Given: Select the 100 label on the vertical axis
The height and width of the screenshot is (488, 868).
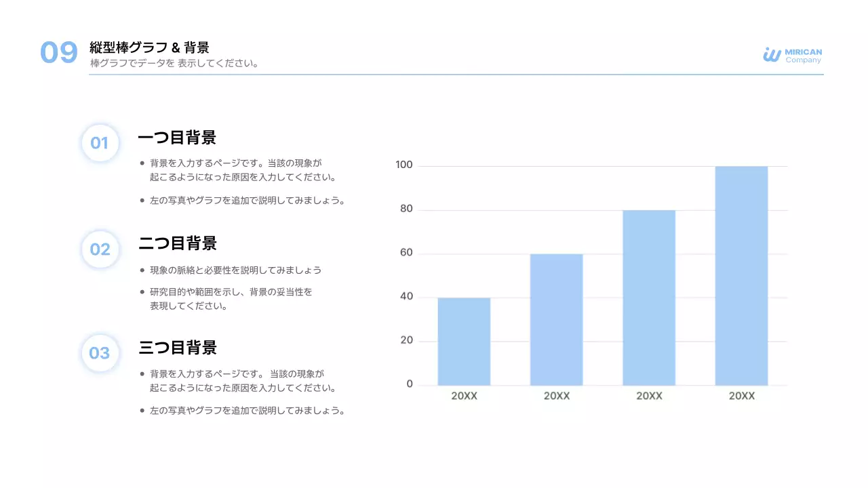Looking at the screenshot, I should 404,165.
